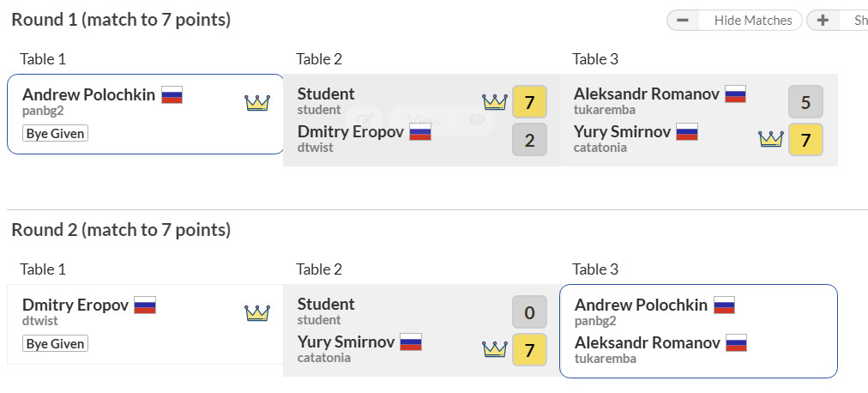Click Yury Smirnov's crown in Round 1 Table 3

pos(771,139)
